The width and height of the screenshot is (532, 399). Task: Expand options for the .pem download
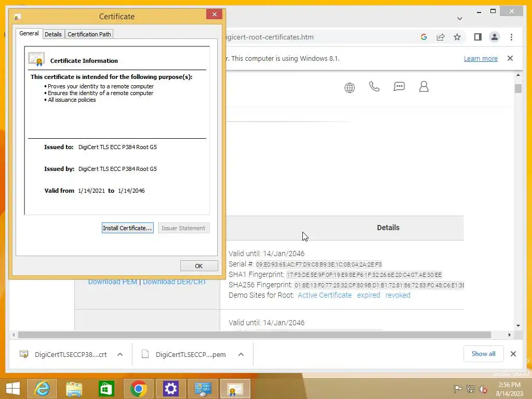click(x=241, y=354)
